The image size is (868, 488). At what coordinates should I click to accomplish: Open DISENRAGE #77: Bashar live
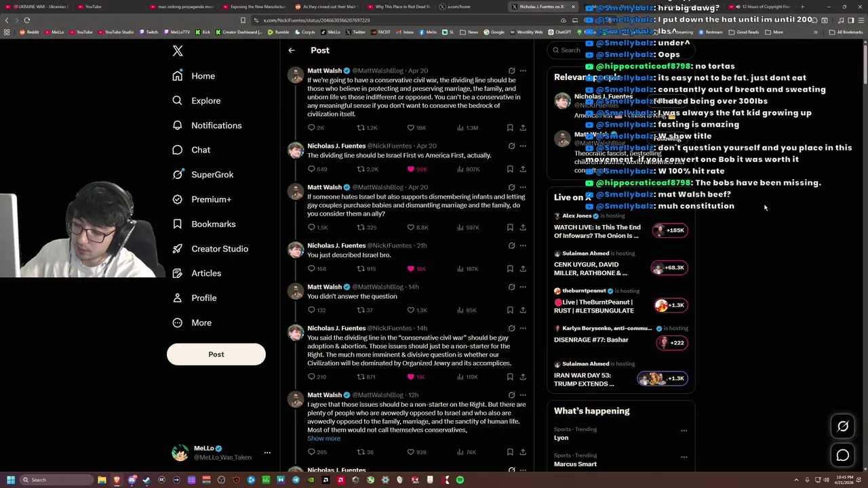coord(620,337)
